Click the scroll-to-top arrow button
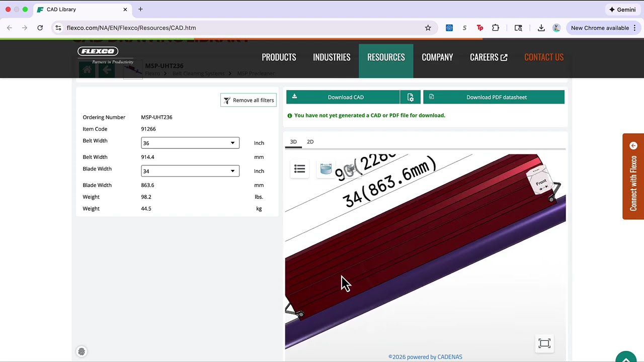 tap(626, 357)
